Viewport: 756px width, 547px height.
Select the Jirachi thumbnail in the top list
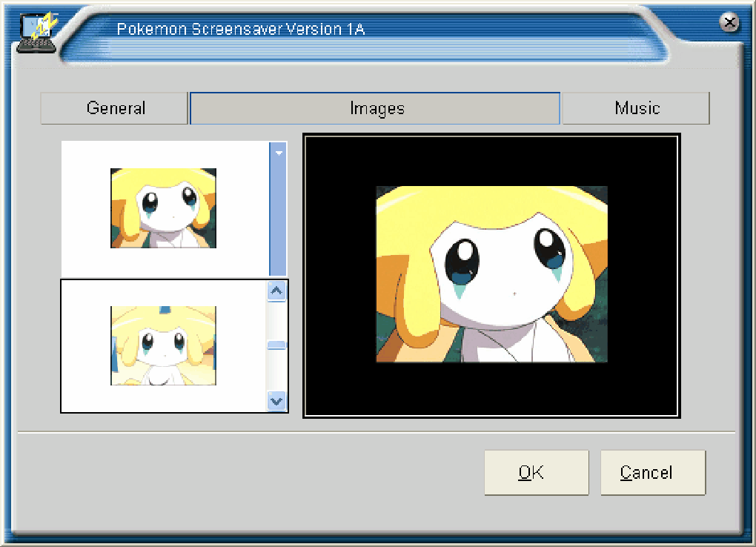(164, 208)
